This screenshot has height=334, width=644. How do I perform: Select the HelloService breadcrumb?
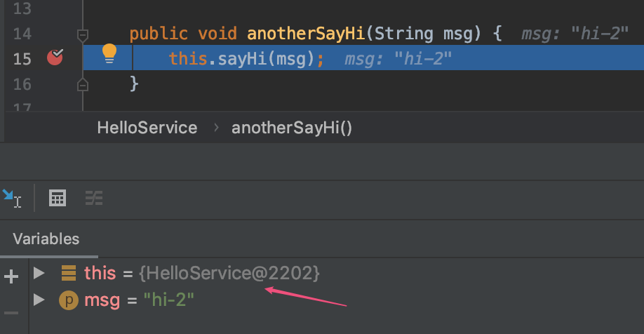tap(147, 128)
